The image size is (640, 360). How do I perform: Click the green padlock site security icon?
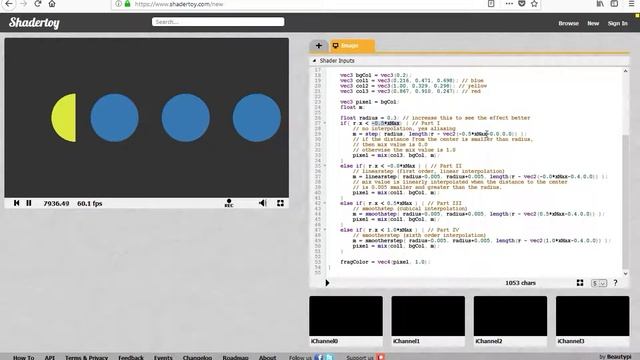[127, 4]
